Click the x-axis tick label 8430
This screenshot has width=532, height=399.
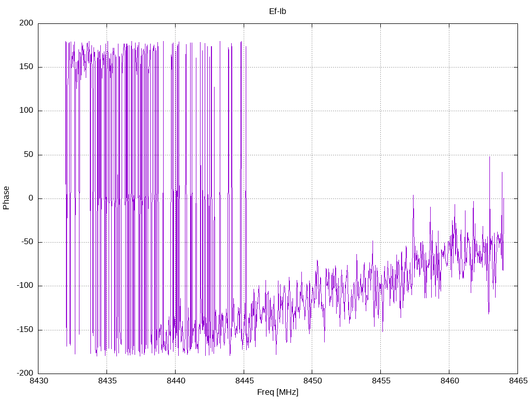pyautogui.click(x=38, y=381)
